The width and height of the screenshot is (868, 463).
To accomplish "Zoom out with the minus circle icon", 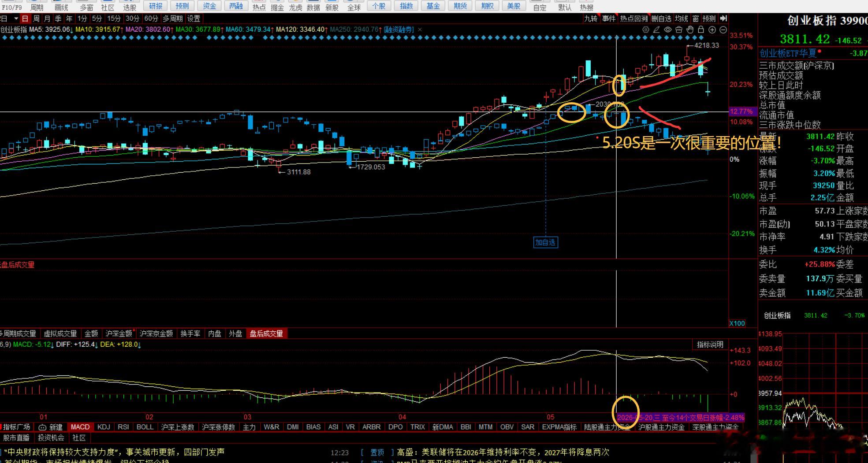I will [x=723, y=30].
